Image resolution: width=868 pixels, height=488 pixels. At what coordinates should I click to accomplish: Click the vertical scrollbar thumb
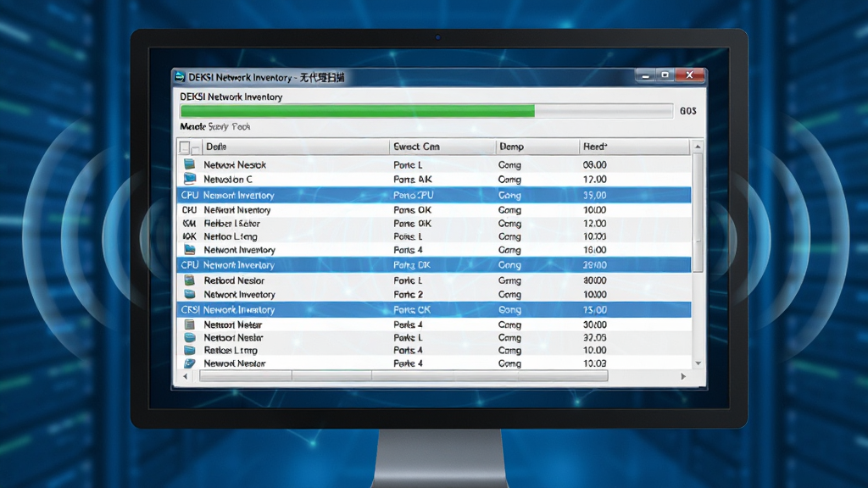[698, 213]
